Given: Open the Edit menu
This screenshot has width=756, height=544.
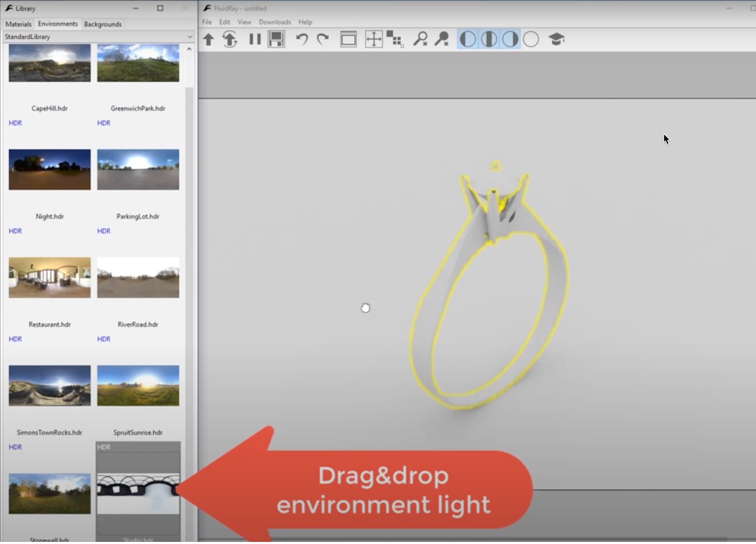Looking at the screenshot, I should pos(224,22).
